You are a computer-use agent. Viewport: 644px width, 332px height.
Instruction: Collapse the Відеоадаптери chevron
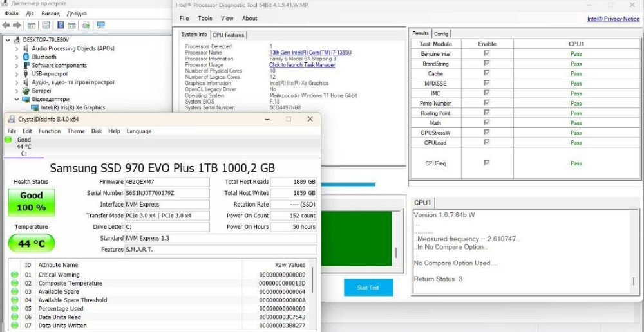pos(17,99)
